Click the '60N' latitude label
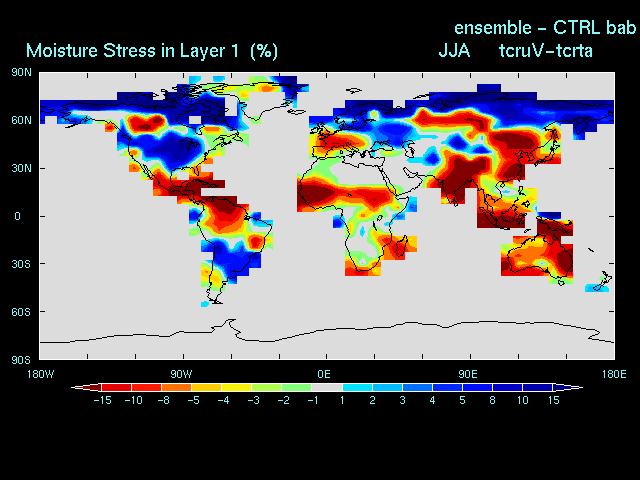The width and height of the screenshot is (640, 480). click(x=21, y=120)
